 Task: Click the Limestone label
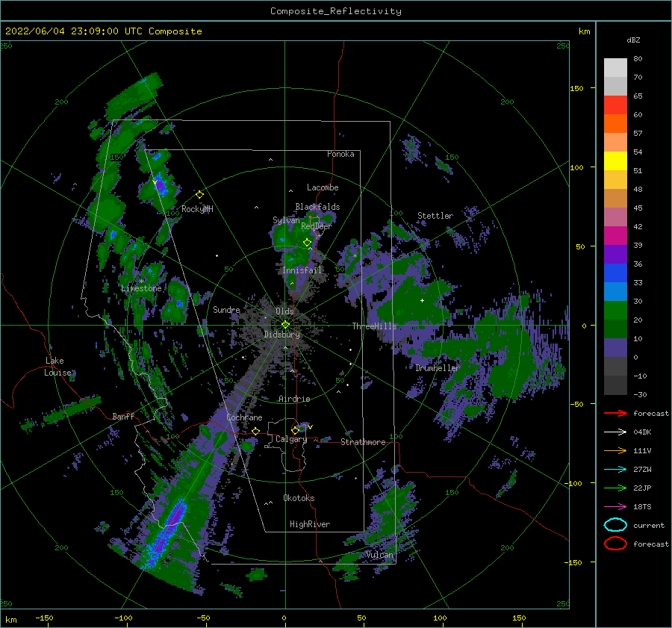pos(141,288)
